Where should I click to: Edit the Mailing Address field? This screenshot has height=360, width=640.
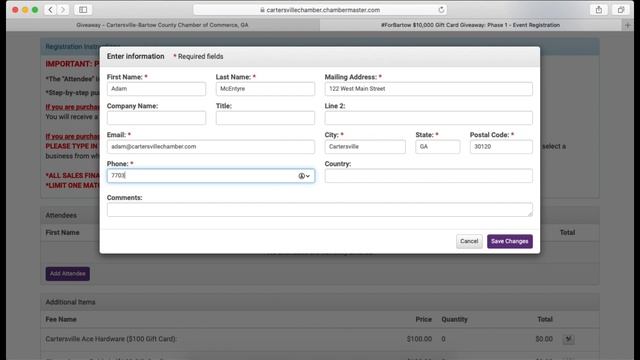pos(429,89)
